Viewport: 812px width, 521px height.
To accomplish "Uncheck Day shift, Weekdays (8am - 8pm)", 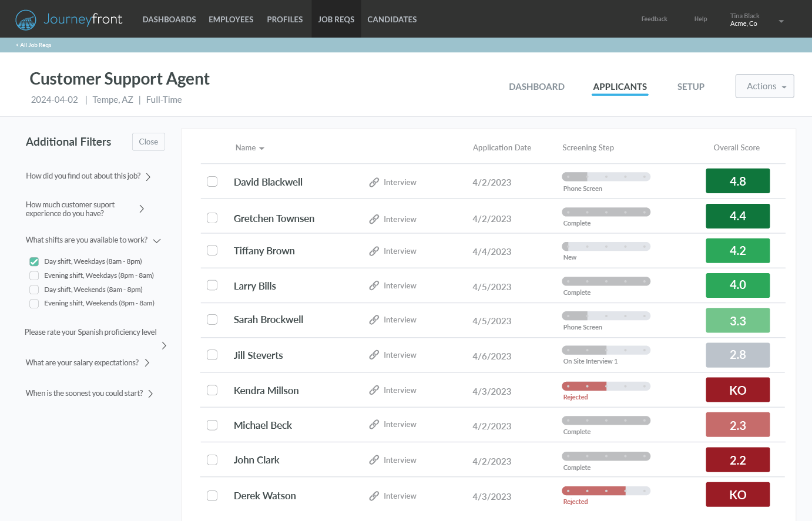I will (33, 261).
